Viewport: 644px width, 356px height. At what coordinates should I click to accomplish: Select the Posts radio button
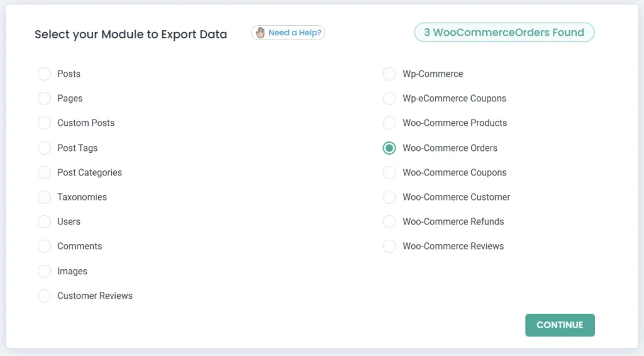click(x=44, y=74)
